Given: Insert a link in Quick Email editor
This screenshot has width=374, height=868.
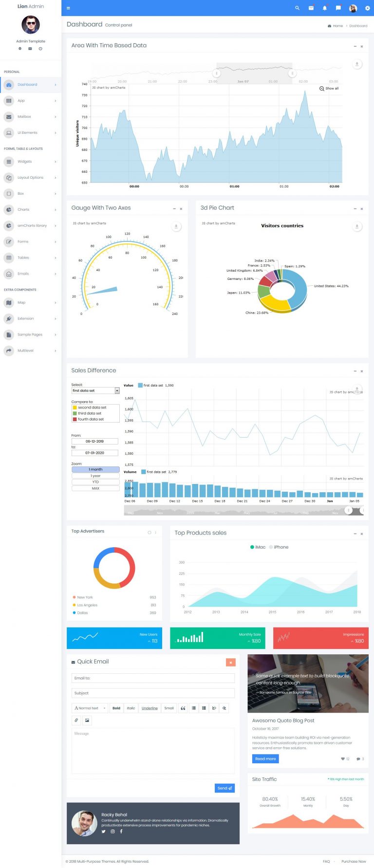Looking at the screenshot, I should (76, 720).
